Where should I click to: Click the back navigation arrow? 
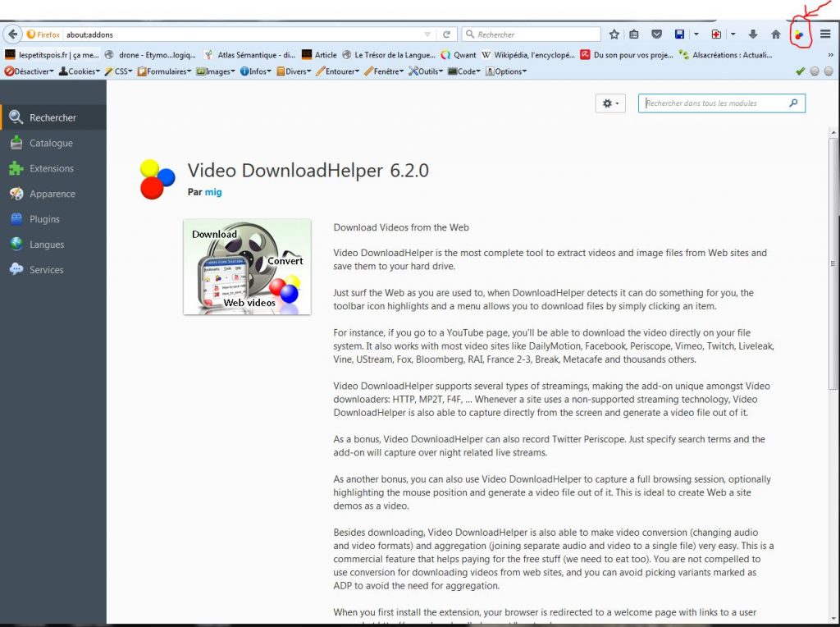pos(12,34)
